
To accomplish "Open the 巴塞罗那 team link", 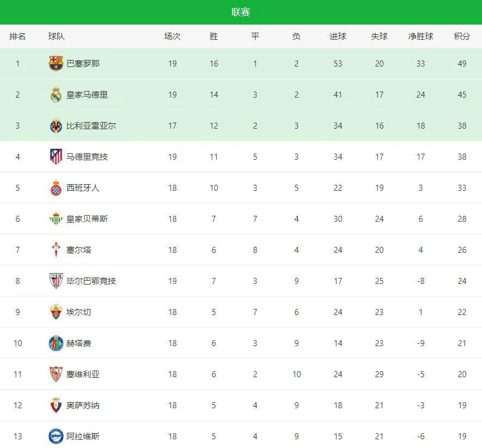I will [x=83, y=63].
